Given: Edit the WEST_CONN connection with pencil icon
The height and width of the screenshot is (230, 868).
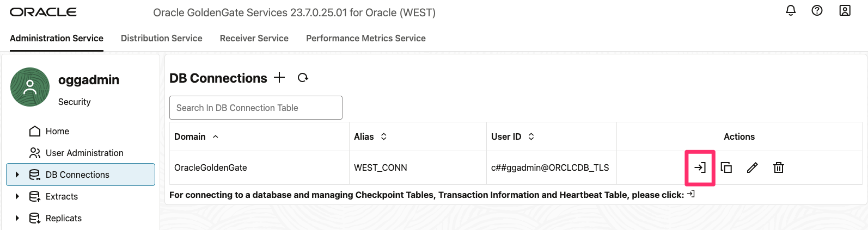Looking at the screenshot, I should pyautogui.click(x=752, y=167).
